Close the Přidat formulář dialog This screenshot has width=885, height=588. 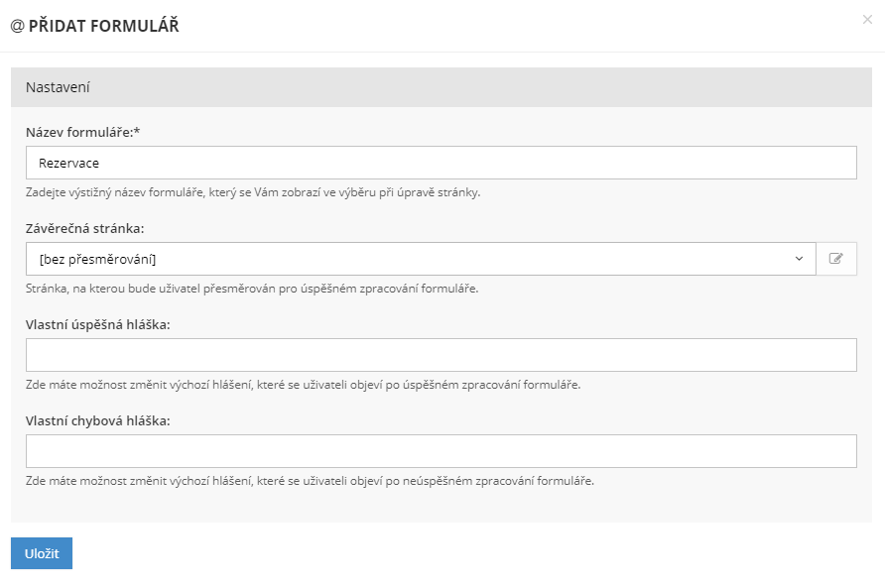pyautogui.click(x=867, y=19)
